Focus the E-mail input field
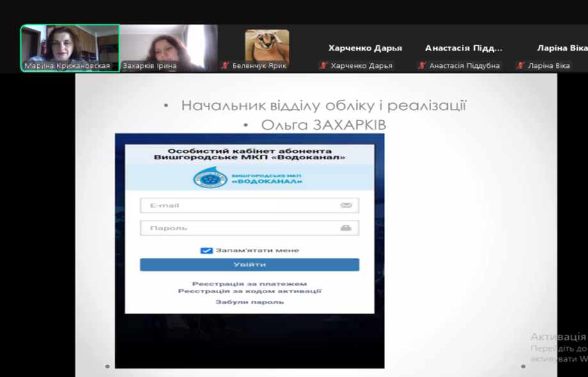Image resolution: width=588 pixels, height=377 pixels. (240, 205)
